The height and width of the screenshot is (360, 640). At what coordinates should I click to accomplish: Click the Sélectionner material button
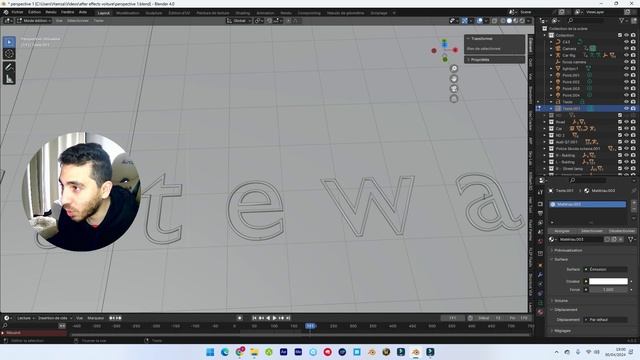coord(591,231)
